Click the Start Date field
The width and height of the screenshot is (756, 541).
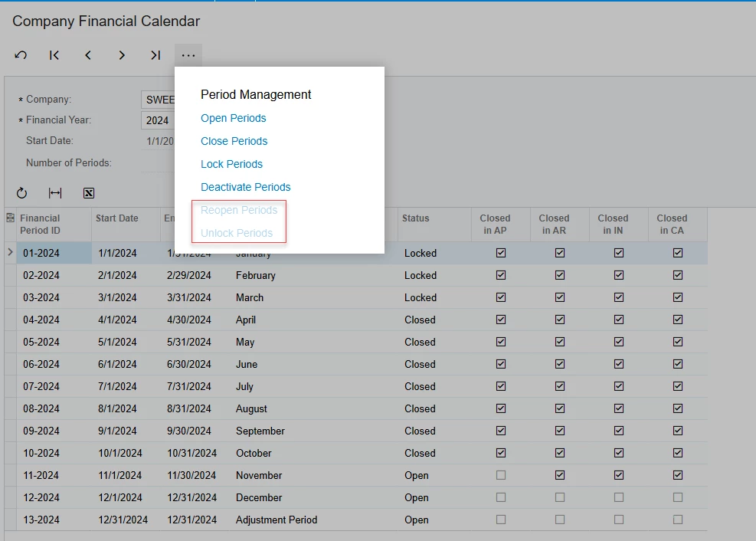coord(158,141)
